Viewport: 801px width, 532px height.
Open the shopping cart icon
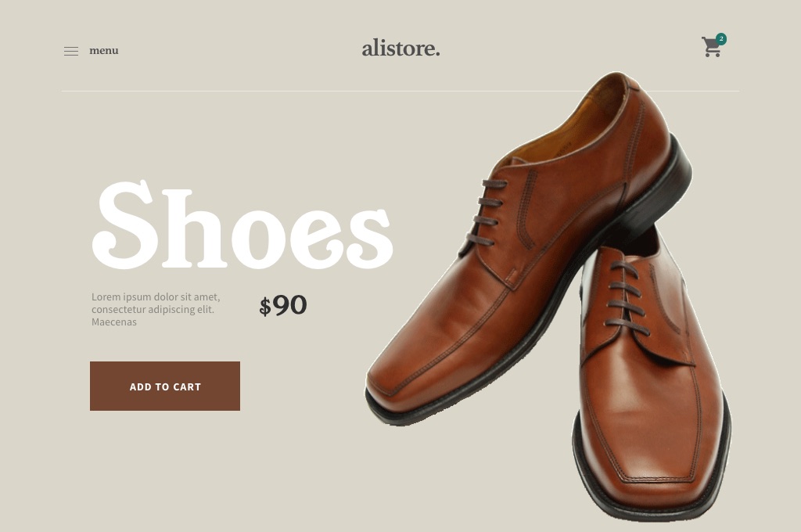[x=711, y=47]
